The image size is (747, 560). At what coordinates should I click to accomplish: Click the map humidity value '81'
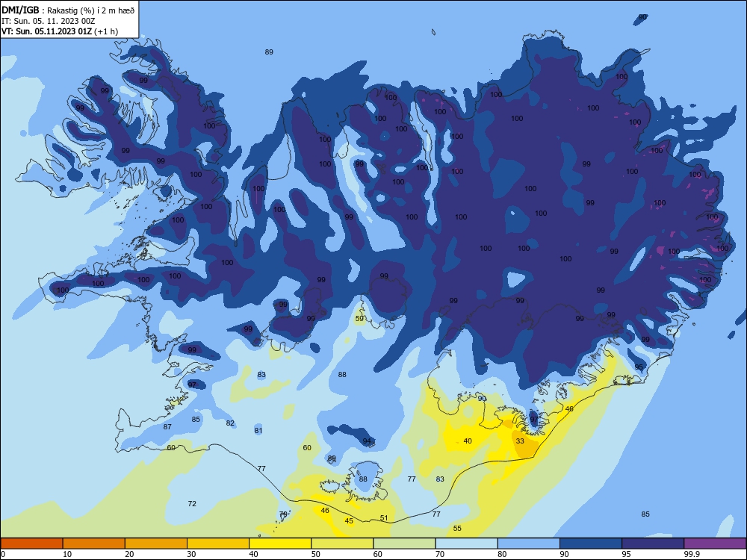point(258,431)
